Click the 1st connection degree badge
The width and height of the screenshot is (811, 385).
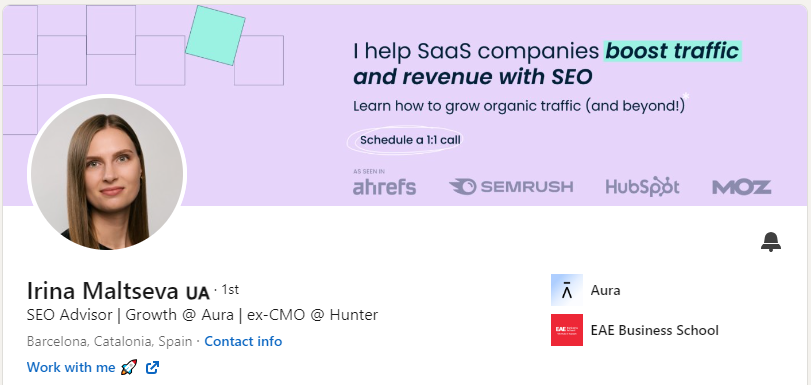[230, 290]
